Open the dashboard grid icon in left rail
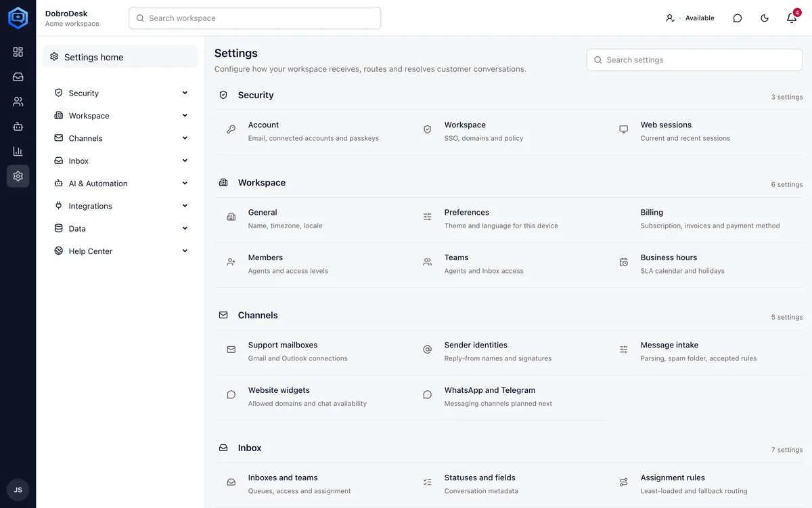Viewport: 812px width, 508px height. 18,52
